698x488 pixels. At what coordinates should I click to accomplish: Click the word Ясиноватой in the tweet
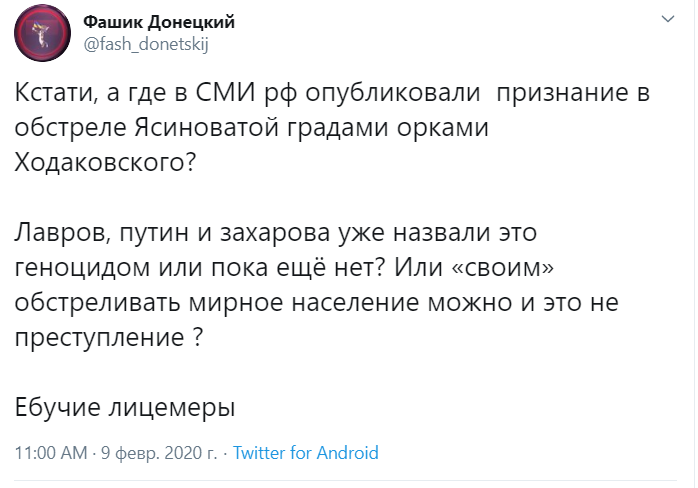click(x=207, y=127)
